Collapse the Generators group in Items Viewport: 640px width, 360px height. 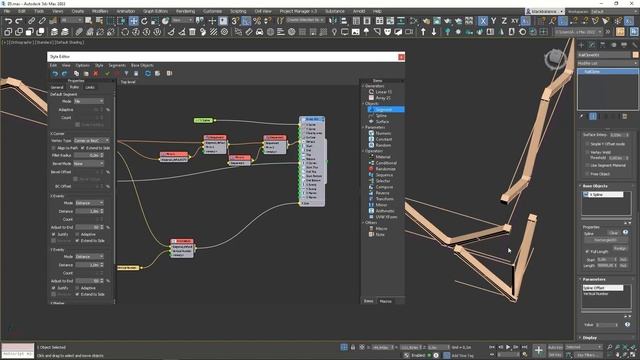[363, 86]
